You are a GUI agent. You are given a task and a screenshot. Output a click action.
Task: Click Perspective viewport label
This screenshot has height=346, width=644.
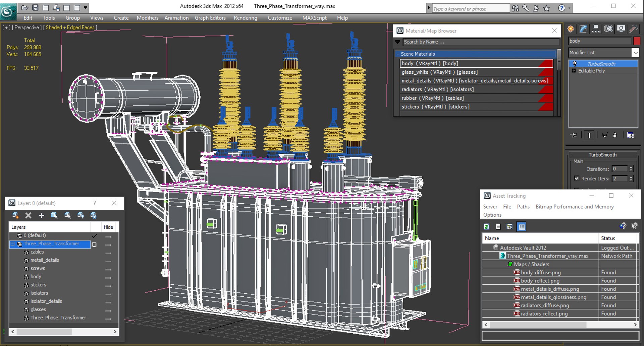pos(27,27)
